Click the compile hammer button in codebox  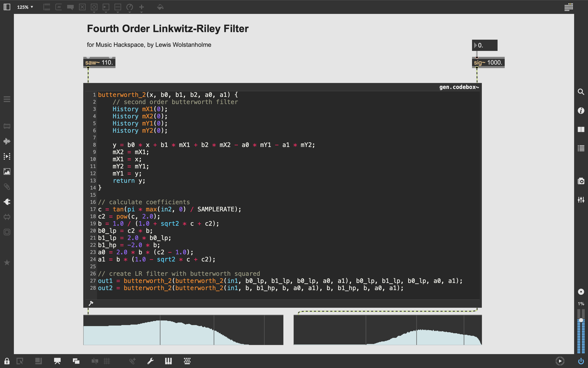91,303
